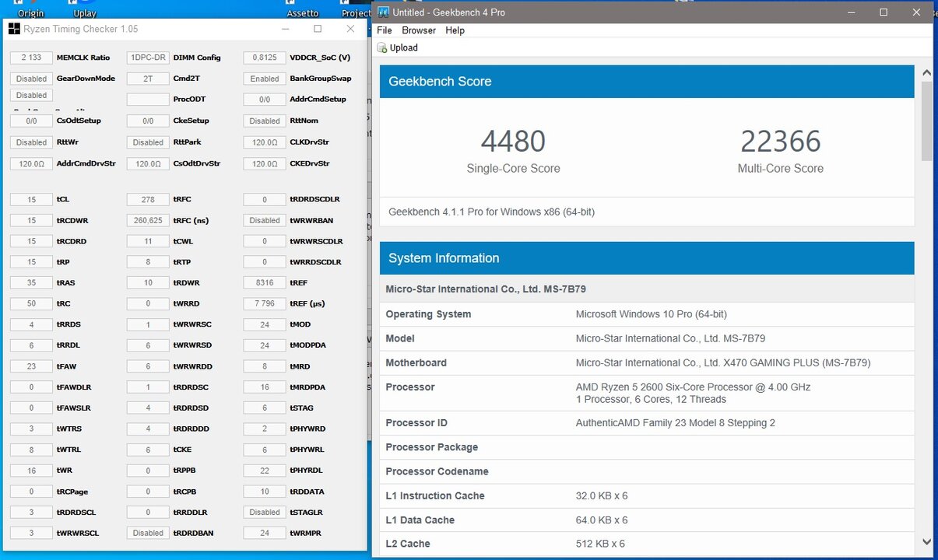Maximize the Ryzen Timing Checker window

pos(318,29)
